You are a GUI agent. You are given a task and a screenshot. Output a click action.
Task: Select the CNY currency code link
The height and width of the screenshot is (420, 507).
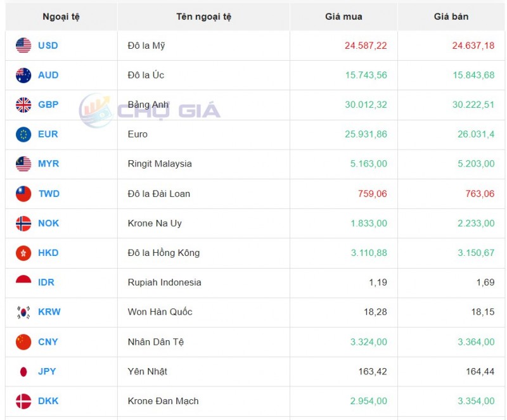click(48, 342)
